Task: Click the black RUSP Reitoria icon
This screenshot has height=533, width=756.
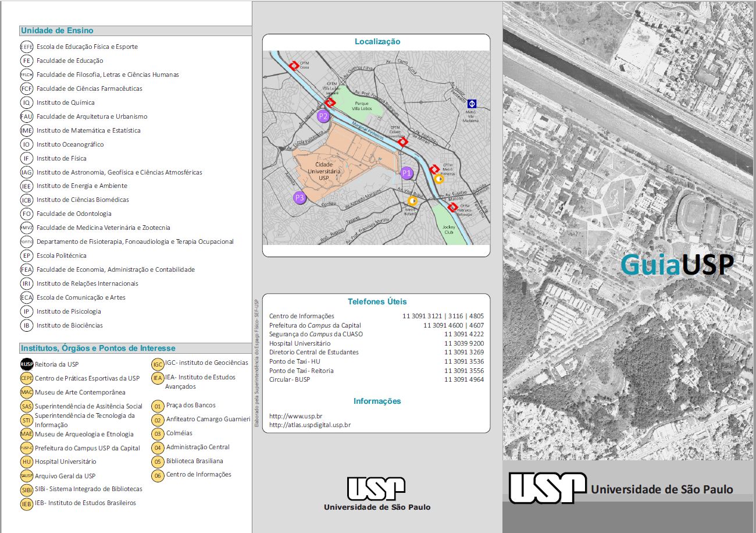Action: pyautogui.click(x=26, y=364)
